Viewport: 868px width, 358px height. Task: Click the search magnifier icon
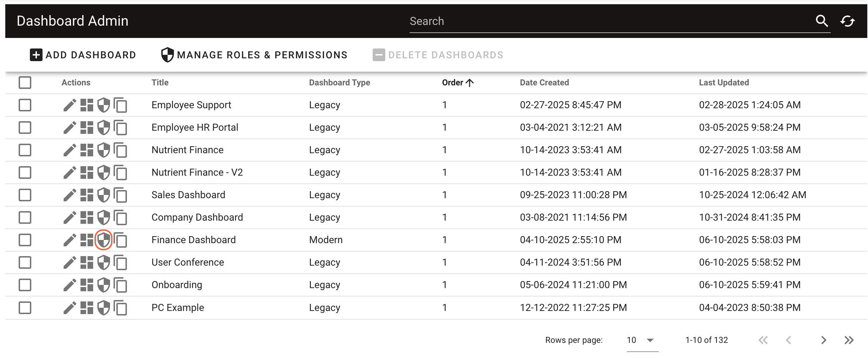(x=822, y=21)
